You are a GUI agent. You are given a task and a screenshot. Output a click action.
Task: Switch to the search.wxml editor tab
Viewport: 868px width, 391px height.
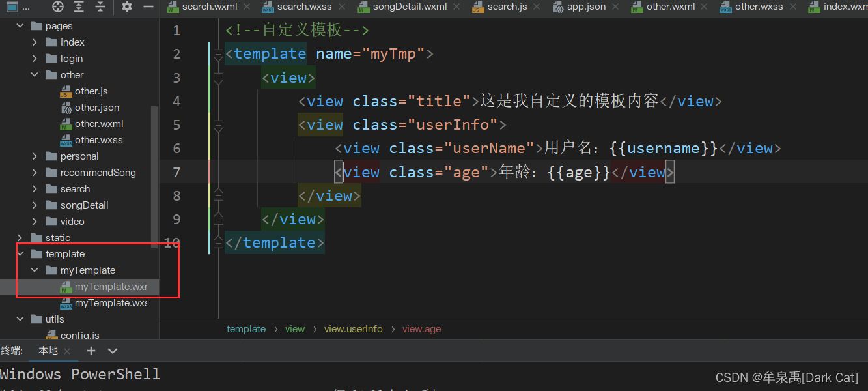pyautogui.click(x=209, y=7)
